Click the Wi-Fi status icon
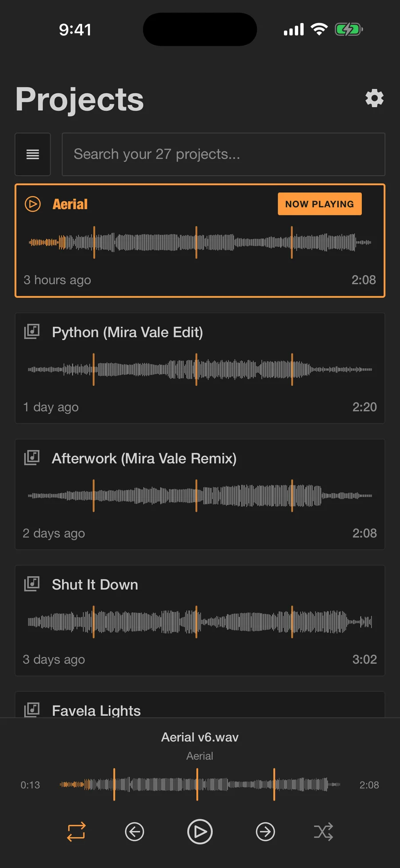 tap(319, 29)
